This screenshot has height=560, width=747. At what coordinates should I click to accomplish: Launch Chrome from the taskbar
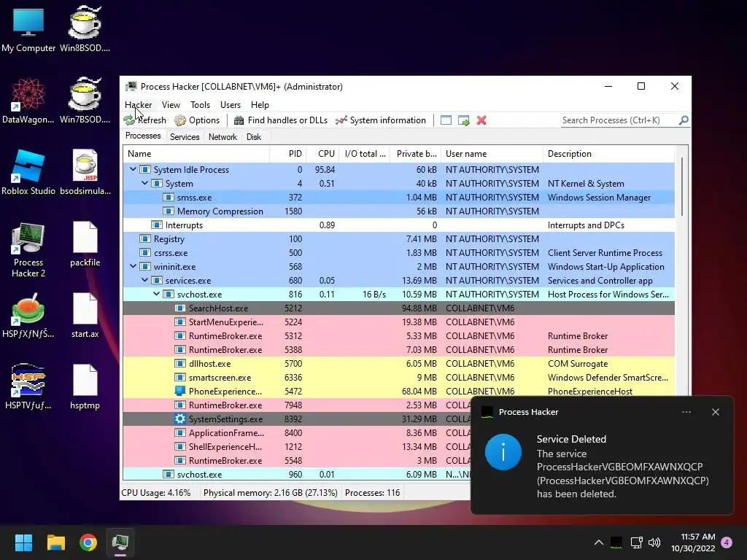[x=88, y=542]
